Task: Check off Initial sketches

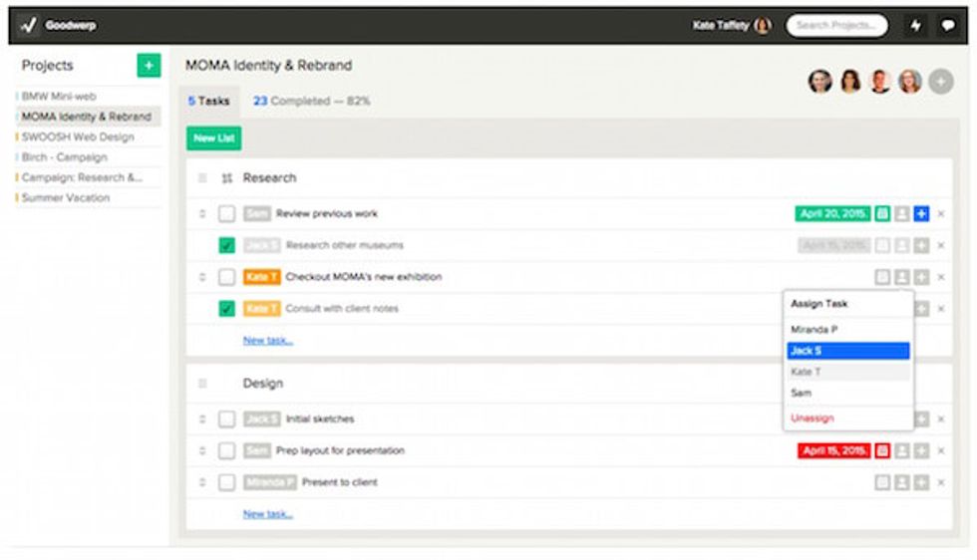Action: tap(227, 419)
